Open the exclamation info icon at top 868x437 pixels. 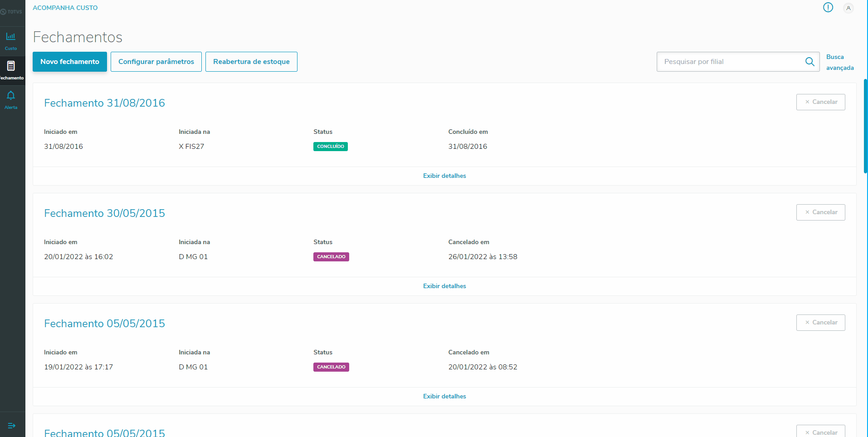click(828, 8)
